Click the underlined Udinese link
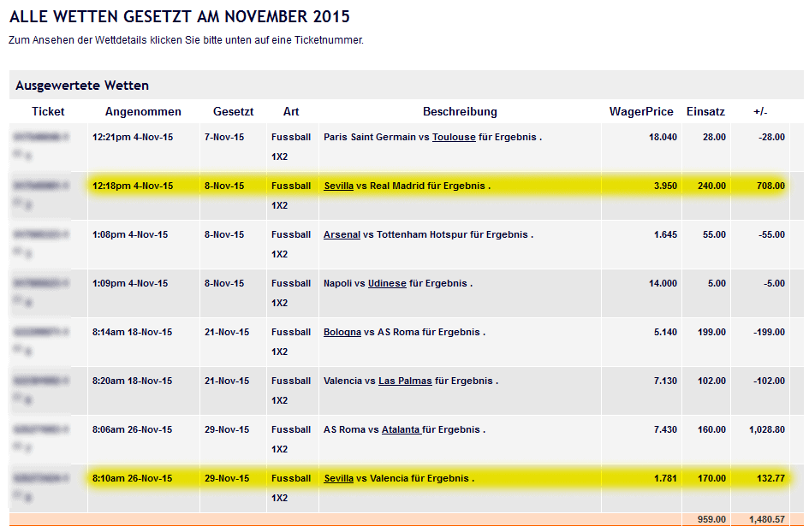This screenshot has height=532, width=809. (387, 283)
